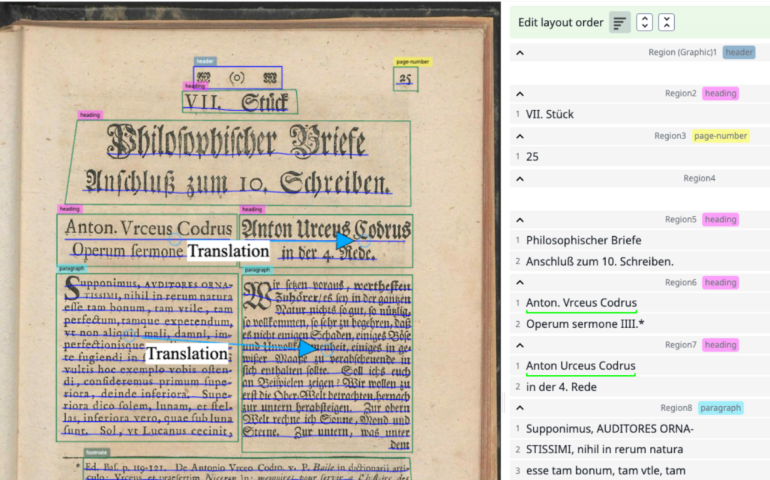Select the 'Anton Urceus Codrus' line in Region7
The image size is (770, 480).
click(x=580, y=366)
